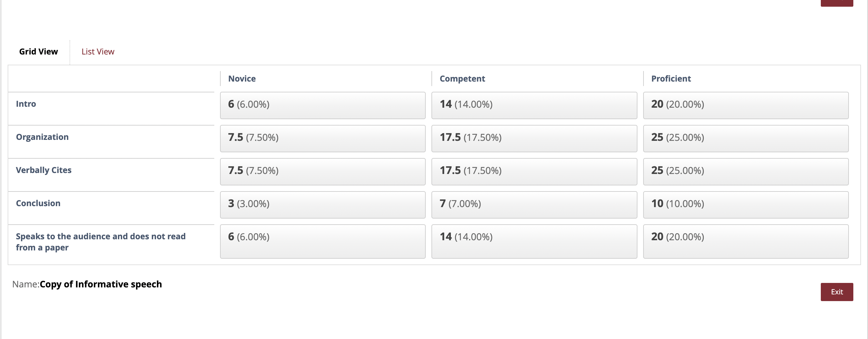
Task: Click the Exit button
Action: 837,292
